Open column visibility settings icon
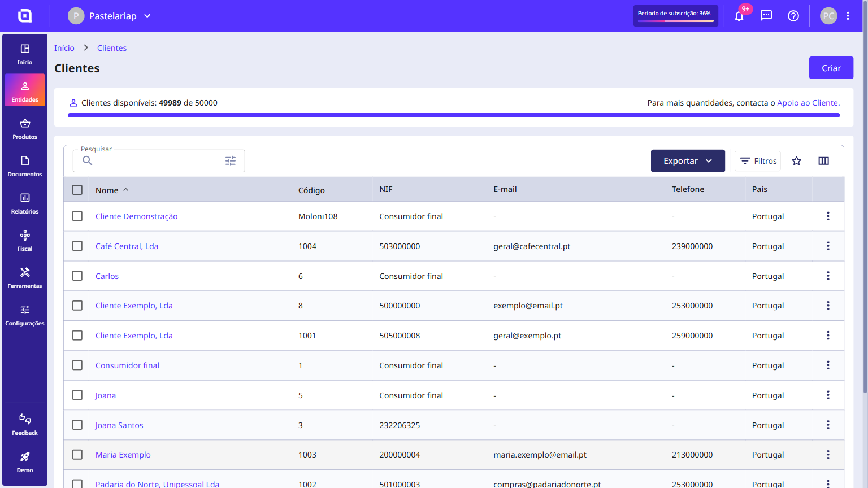This screenshot has width=868, height=488. pyautogui.click(x=824, y=161)
